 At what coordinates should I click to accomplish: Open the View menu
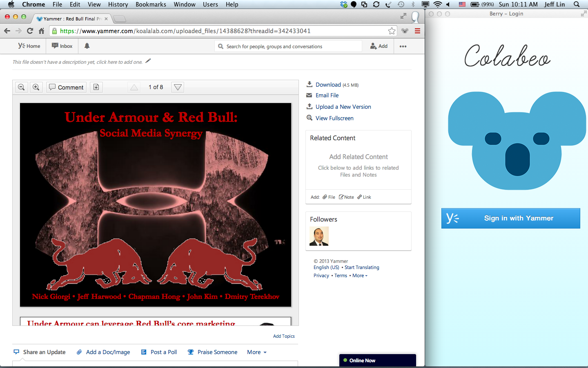coord(94,4)
